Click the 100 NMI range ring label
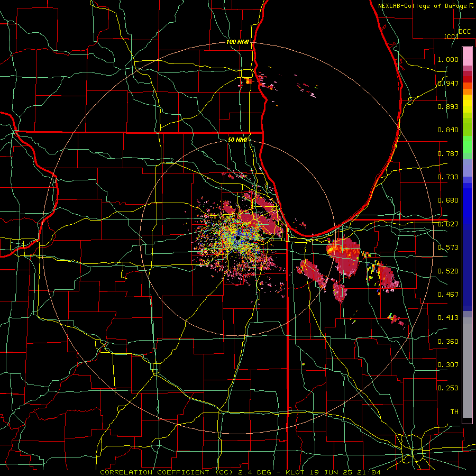Screen dimensions: 476x476 [237, 42]
